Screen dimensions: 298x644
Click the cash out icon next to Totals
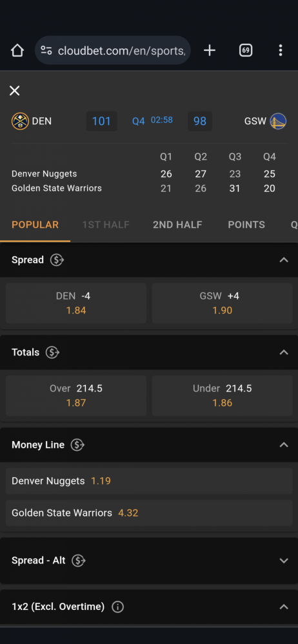[52, 352]
